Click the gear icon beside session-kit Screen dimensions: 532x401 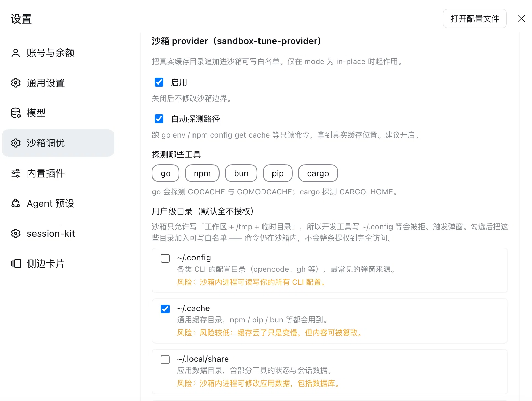click(16, 233)
